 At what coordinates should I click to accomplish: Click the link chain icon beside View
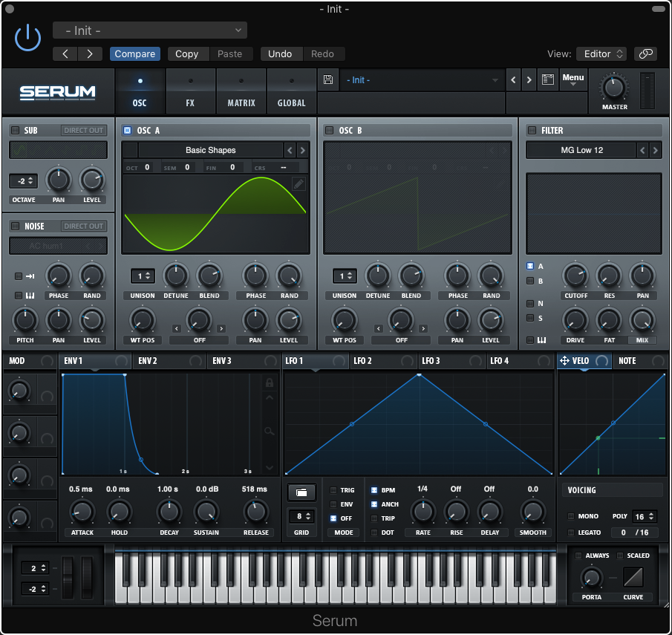pos(645,54)
